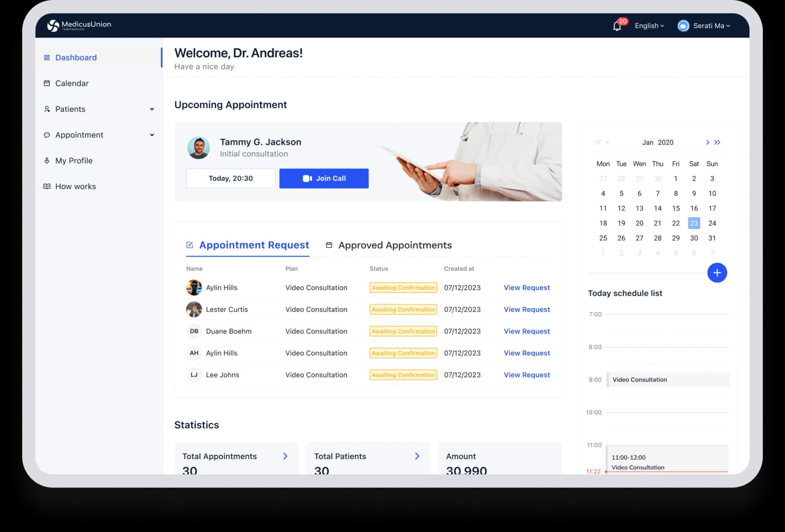Click Tammy G. Jackson's profile photo
Screen dimensions: 785x532
click(x=199, y=148)
